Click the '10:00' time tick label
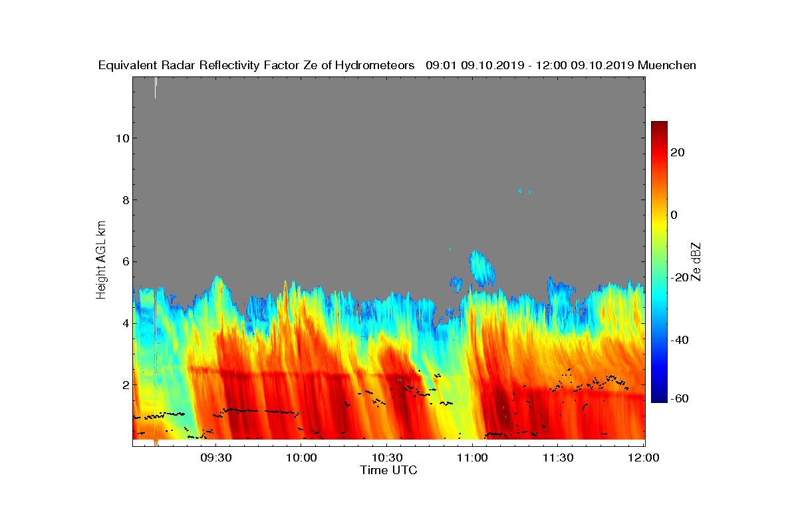The image size is (798, 532). pyautogui.click(x=301, y=458)
